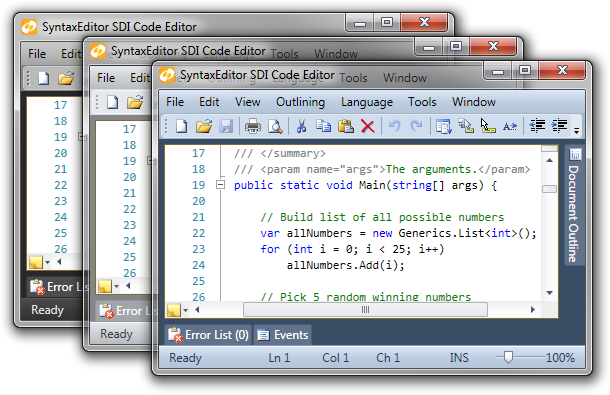Viewport: 610px width, 395px height.
Task: Click Error List tab in middle window
Action: point(128,311)
